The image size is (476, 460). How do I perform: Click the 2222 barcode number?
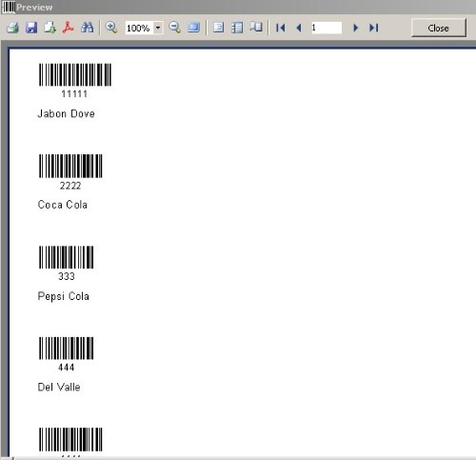tap(70, 186)
